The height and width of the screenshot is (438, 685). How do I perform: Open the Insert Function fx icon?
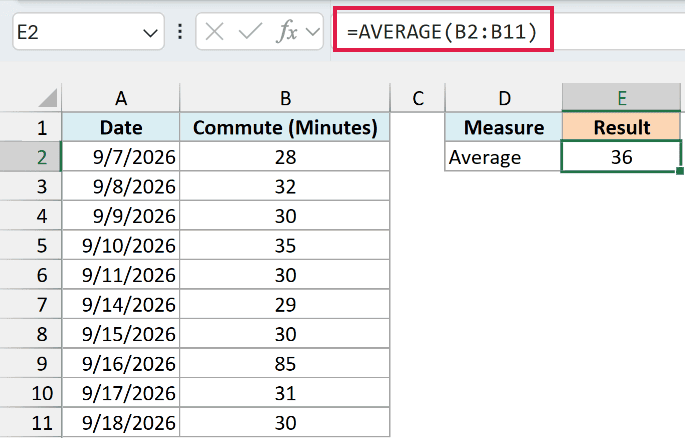tap(287, 32)
